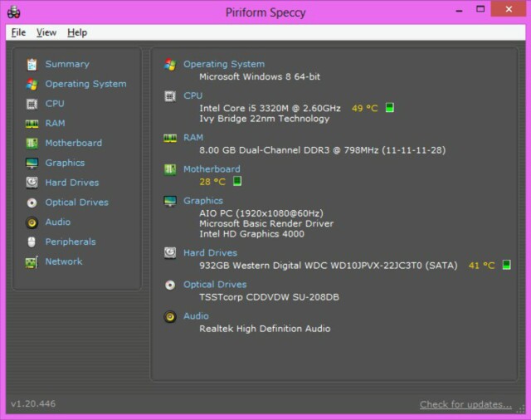Click the Realtek High Definition Audio text
The image size is (531, 420).
[x=265, y=329]
